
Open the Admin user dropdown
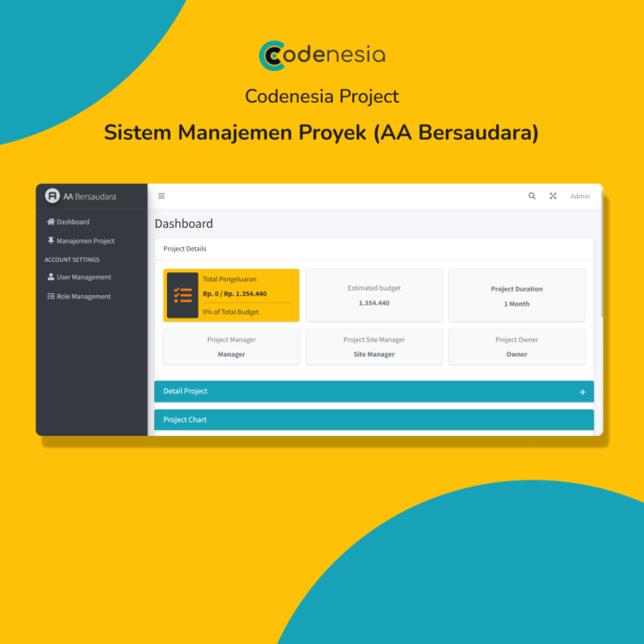click(580, 197)
